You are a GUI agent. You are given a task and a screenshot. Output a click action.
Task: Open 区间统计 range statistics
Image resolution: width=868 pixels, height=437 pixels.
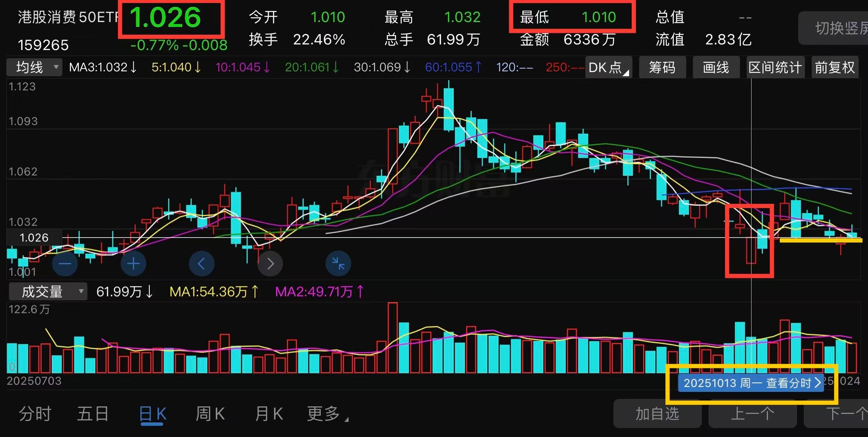[x=775, y=68]
